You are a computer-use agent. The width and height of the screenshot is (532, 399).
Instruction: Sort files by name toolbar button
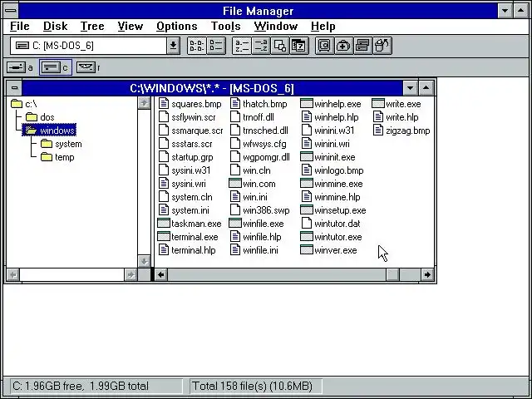242,46
